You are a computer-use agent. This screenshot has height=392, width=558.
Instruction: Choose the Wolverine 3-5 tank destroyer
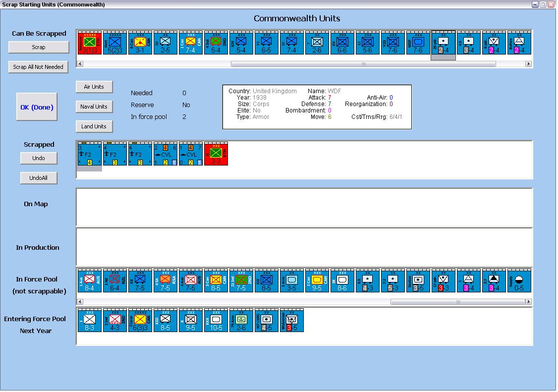pyautogui.click(x=292, y=320)
